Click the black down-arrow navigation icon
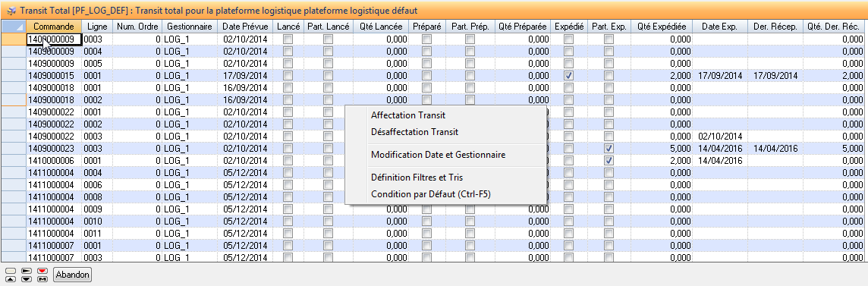This screenshot has height=286, width=868. coord(27,279)
